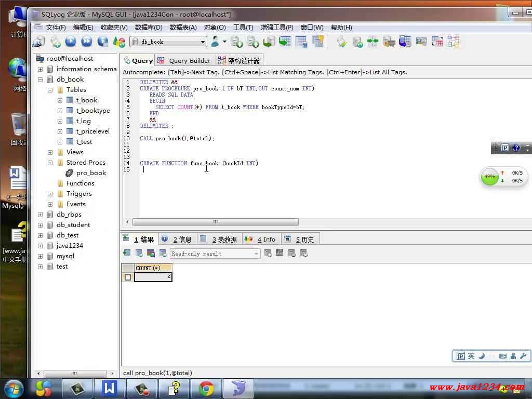This screenshot has height=399, width=532.
Task: Open the 帮助(H) menu
Action: [341, 28]
